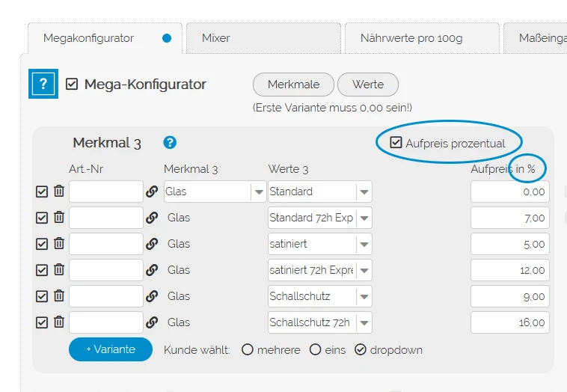This screenshot has width=567, height=392.
Task: Add a new row with + Variante
Action: click(x=110, y=349)
